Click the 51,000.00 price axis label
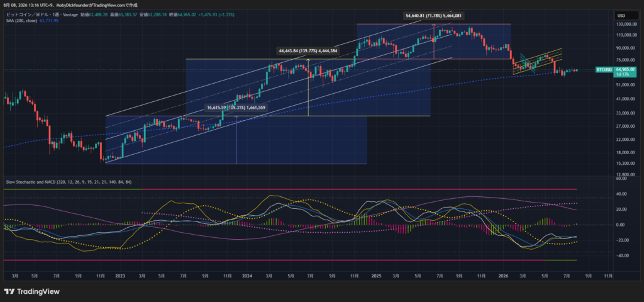This screenshot has width=644, height=302. [x=625, y=85]
